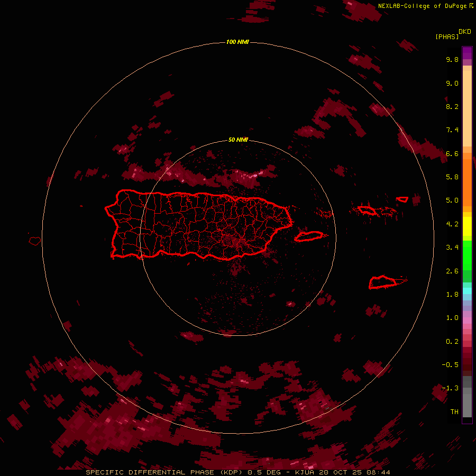Click the 4.2 legend value

[452, 224]
